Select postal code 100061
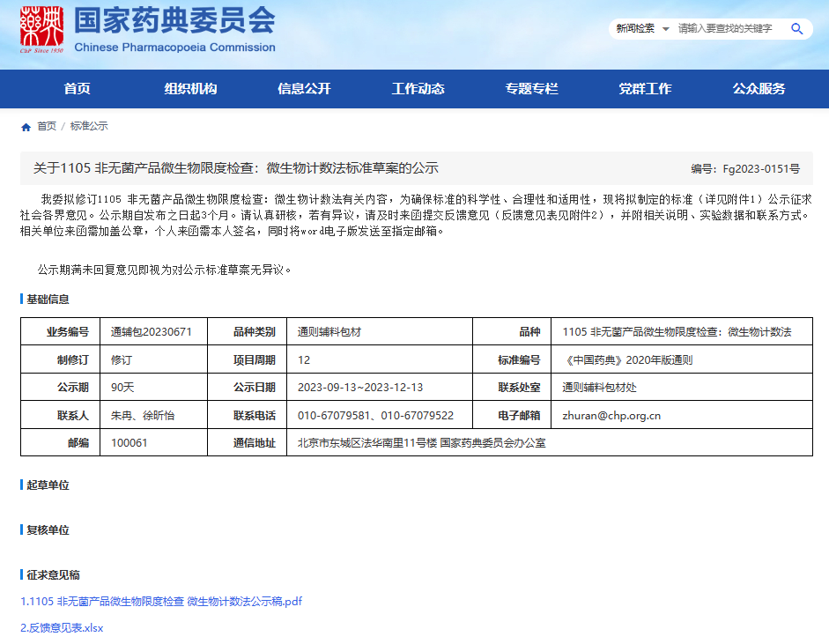 (130, 443)
